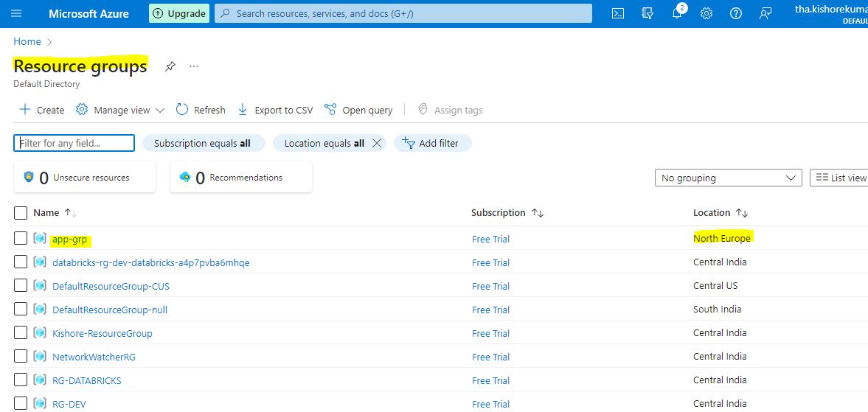The width and height of the screenshot is (868, 412).
Task: Tick the checkbox for app-grp
Action: [x=21, y=238]
